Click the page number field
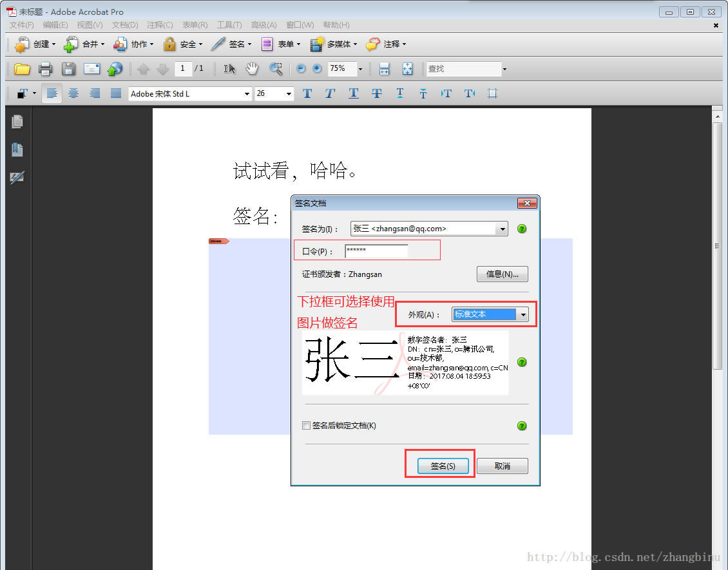728x570 pixels. pos(184,69)
